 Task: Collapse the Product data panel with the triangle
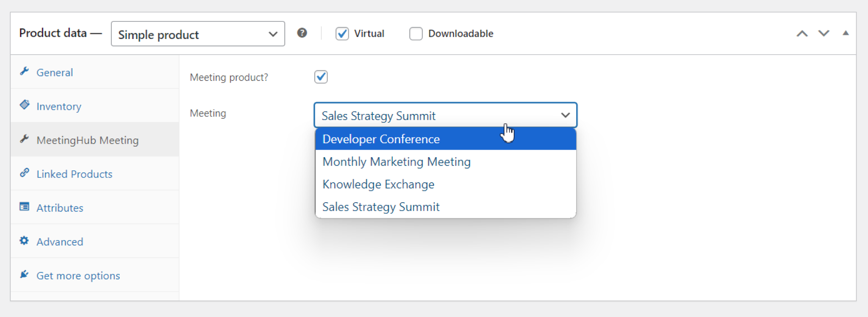pyautogui.click(x=846, y=33)
